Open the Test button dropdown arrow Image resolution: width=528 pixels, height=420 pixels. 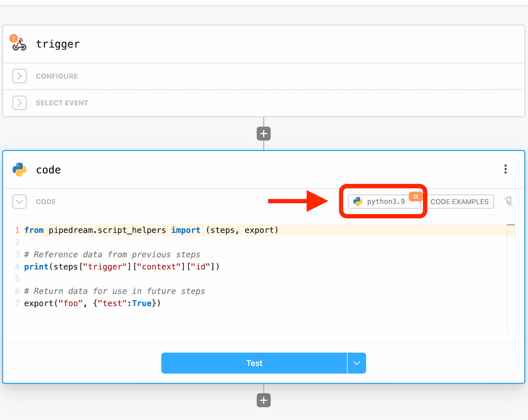357,363
